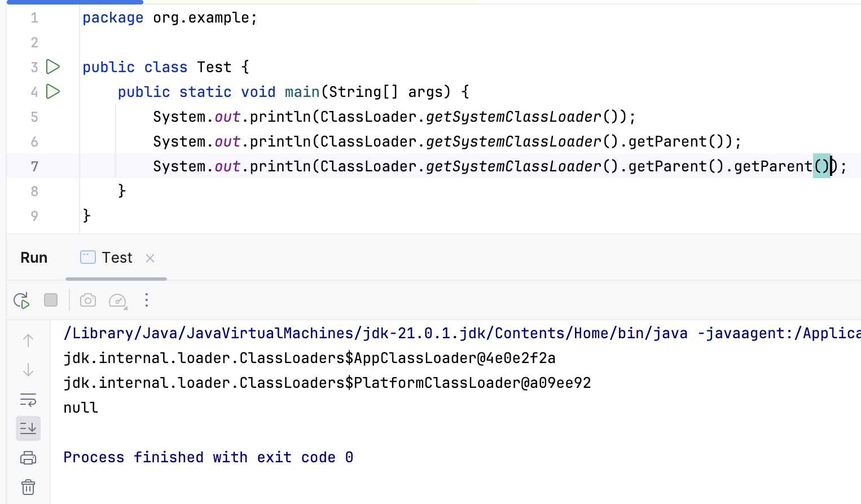
Task: Click PlatformClassLoader@a09ee92 output line
Action: tap(327, 383)
